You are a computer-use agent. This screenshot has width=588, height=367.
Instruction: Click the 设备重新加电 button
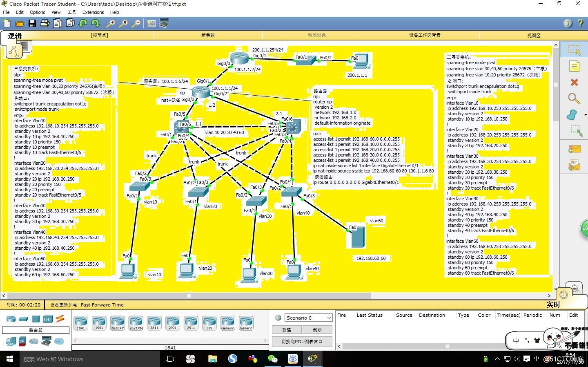click(x=63, y=305)
